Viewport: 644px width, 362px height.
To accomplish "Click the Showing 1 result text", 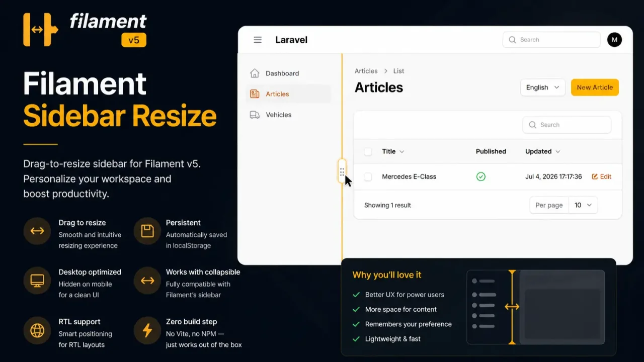I will [387, 205].
